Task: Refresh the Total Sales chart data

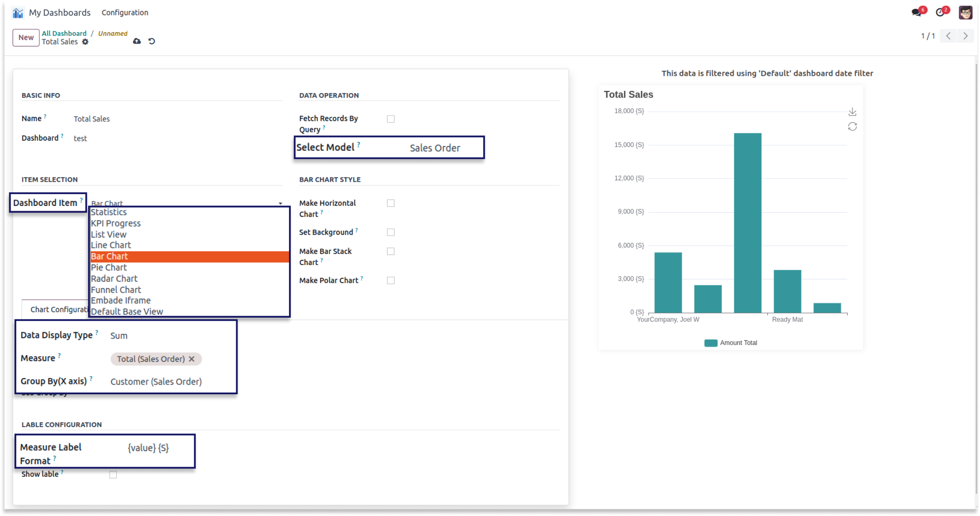Action: point(853,127)
